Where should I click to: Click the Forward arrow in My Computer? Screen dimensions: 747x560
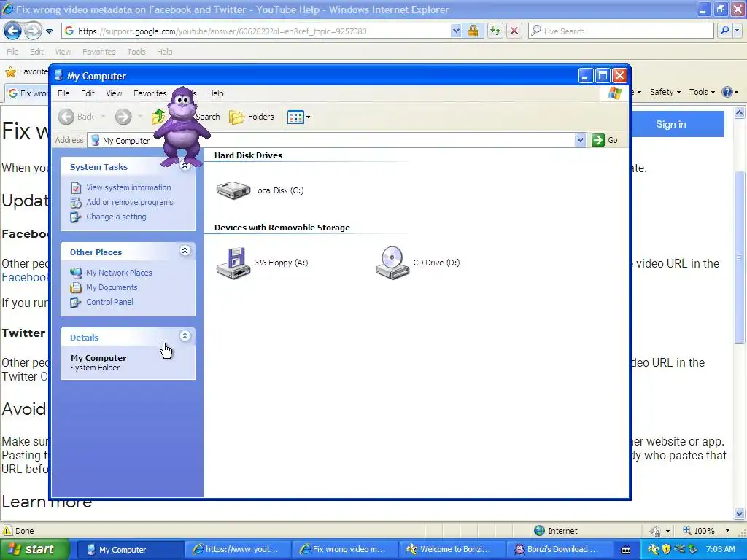pyautogui.click(x=123, y=117)
